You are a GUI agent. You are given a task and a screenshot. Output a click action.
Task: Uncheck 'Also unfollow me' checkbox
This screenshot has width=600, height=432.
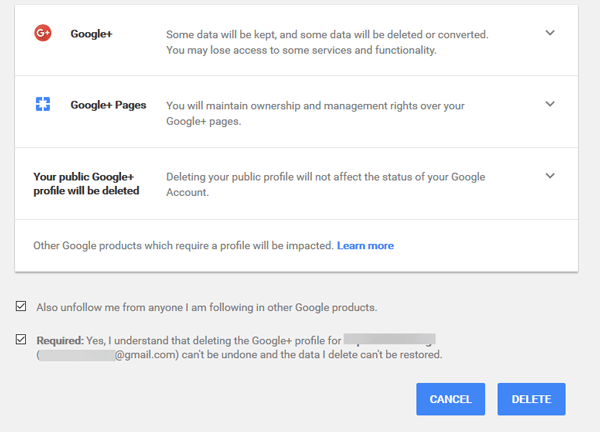point(21,306)
